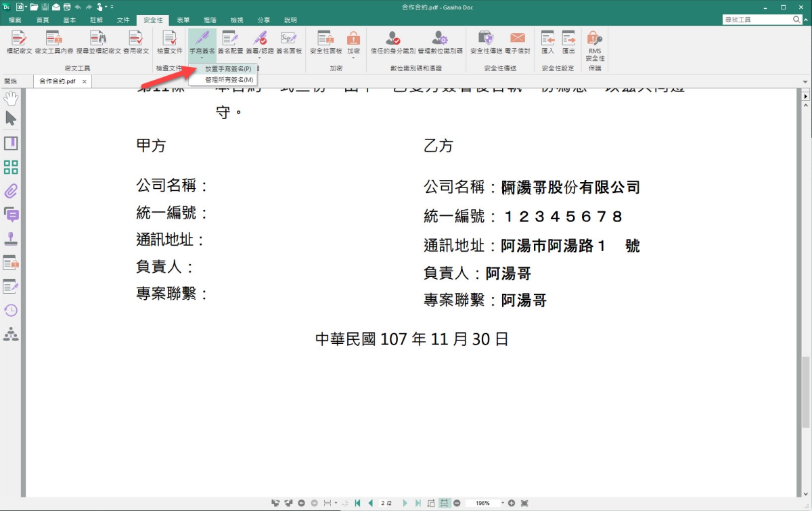The width and height of the screenshot is (812, 511).
Task: Open the 檔案 File tab
Action: pyautogui.click(x=15, y=20)
